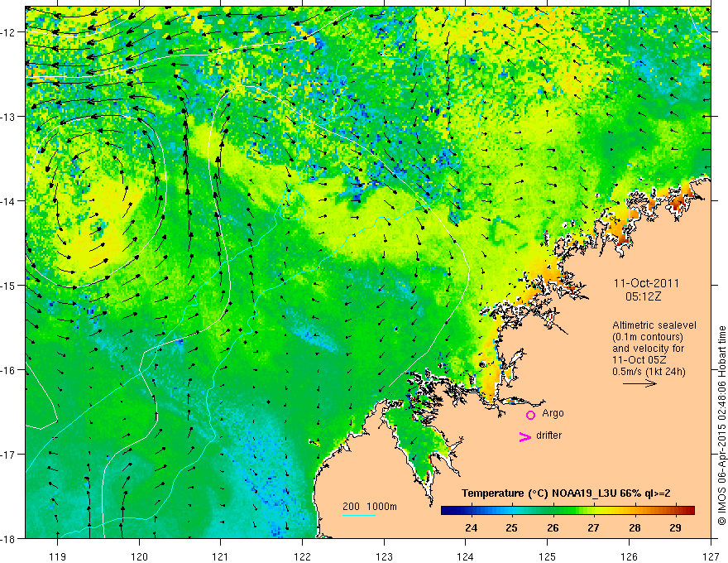Click the 'and velocity for' legend text
The image size is (728, 563).
(648, 349)
